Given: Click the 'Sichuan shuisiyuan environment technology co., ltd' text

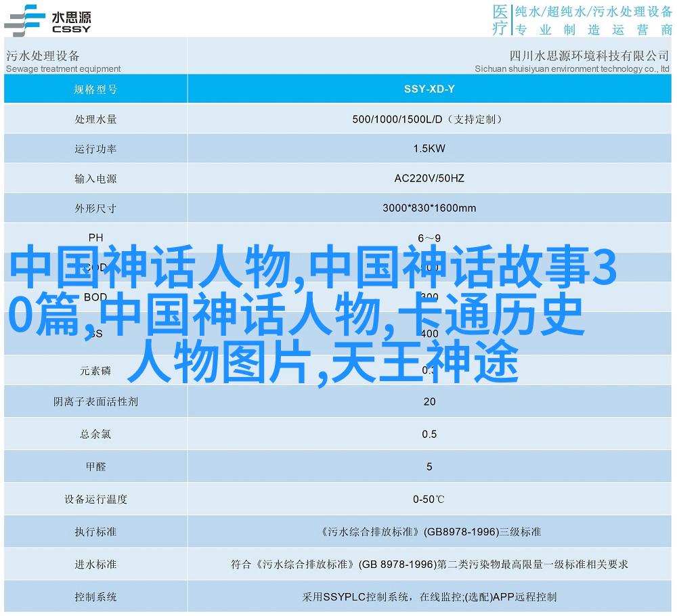Looking at the screenshot, I should tap(571, 68).
